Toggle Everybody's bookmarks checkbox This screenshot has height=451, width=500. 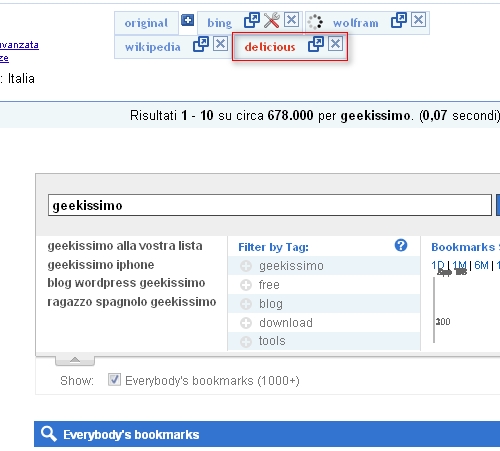[114, 380]
